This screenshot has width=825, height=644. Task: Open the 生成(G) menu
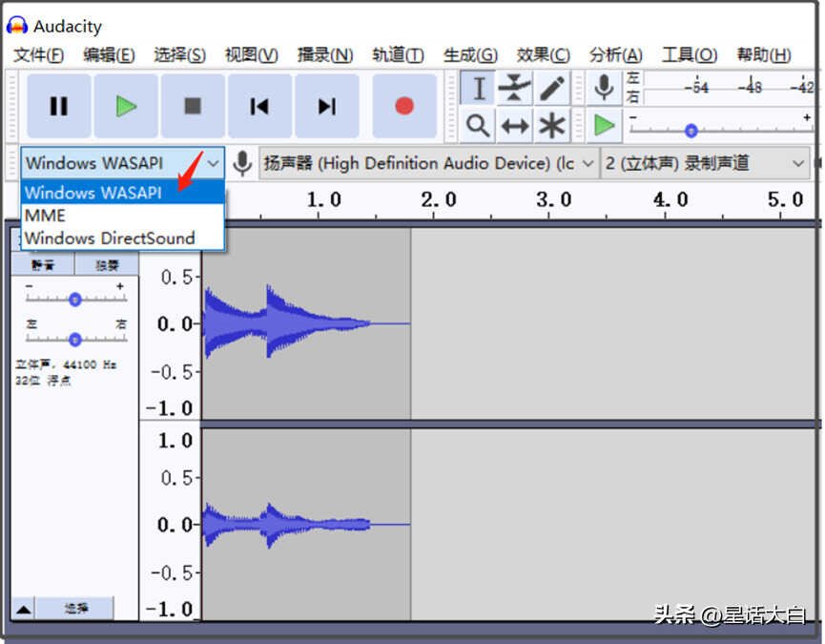click(x=470, y=54)
